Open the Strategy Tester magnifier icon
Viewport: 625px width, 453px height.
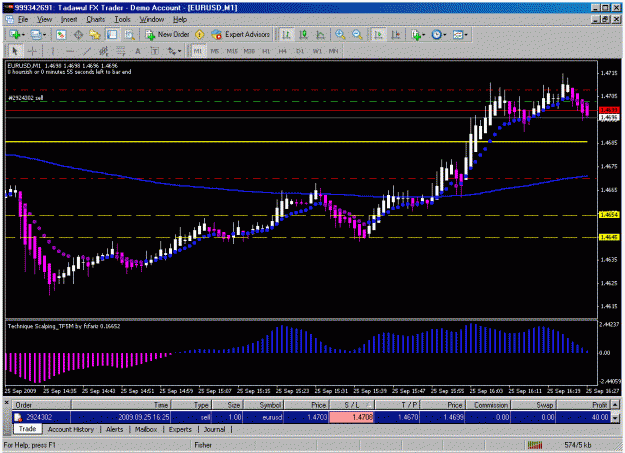coord(129,35)
